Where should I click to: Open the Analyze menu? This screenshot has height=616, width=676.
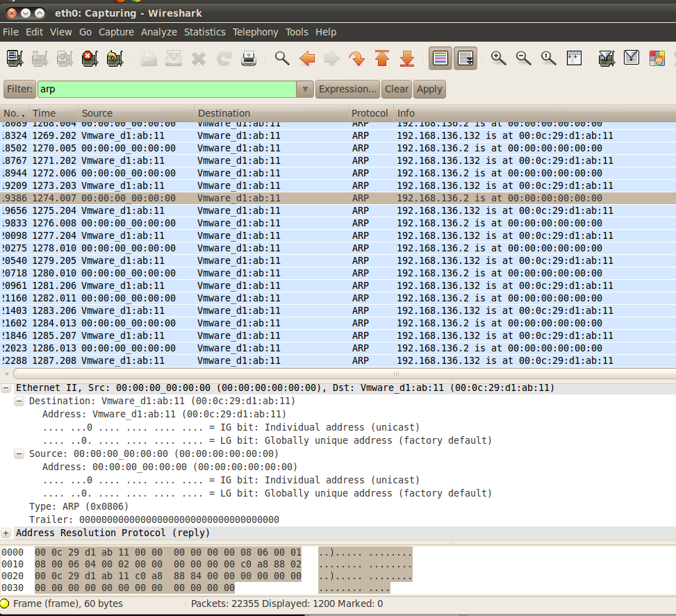(159, 32)
